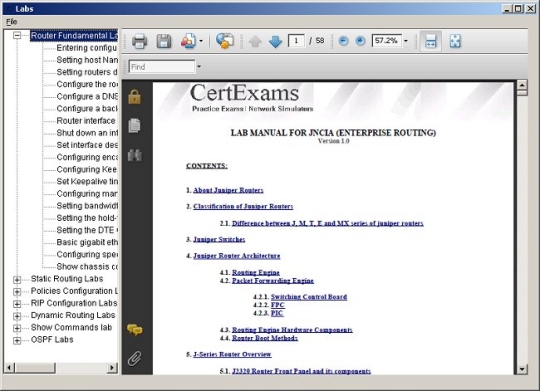This screenshot has height=391, width=540.
Task: Open search binoculars panel icon
Action: (135, 155)
